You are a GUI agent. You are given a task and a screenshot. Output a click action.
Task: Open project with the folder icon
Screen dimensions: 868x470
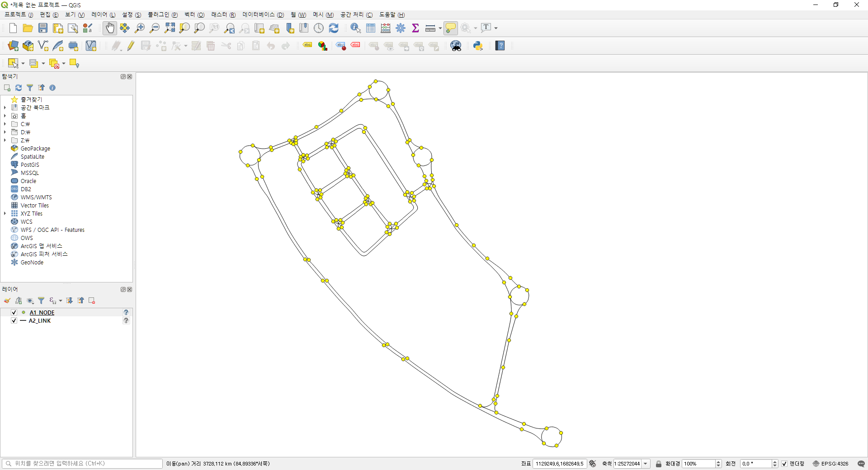pyautogui.click(x=28, y=28)
